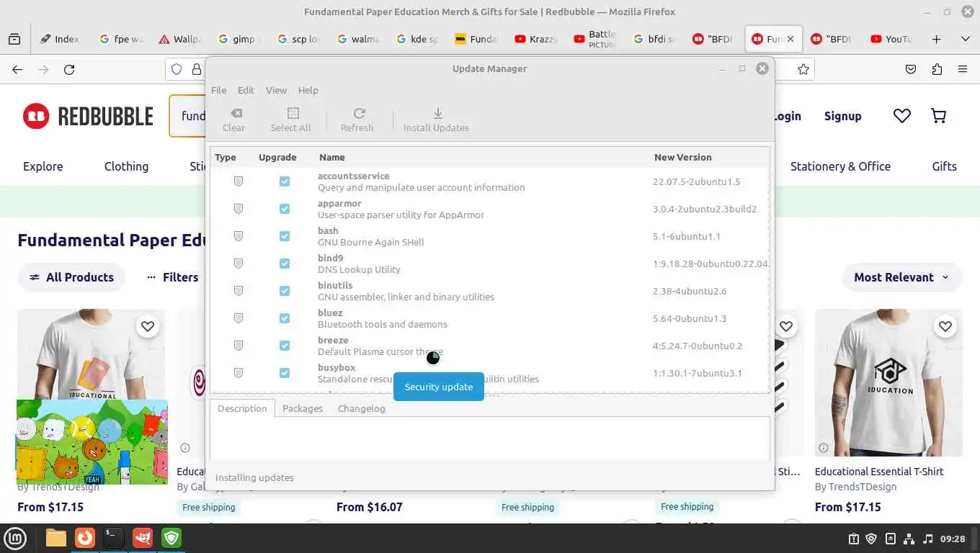This screenshot has width=980, height=553.
Task: Open the Filters options on Redbubble
Action: [172, 277]
